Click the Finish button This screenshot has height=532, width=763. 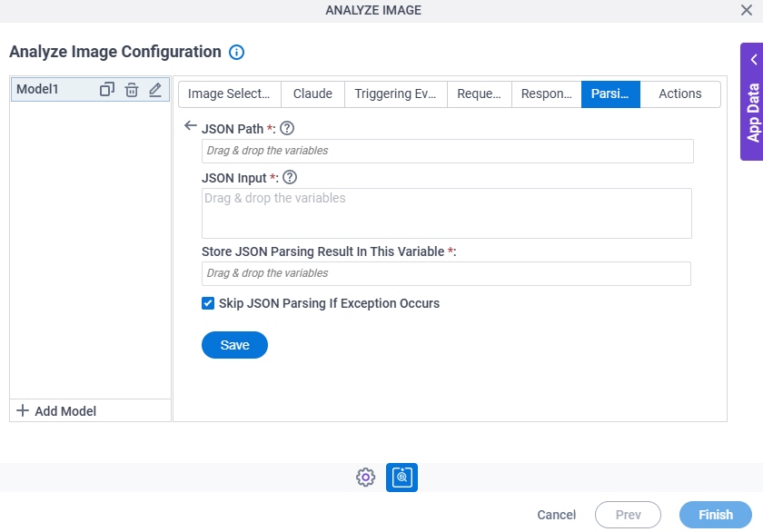[716, 515]
